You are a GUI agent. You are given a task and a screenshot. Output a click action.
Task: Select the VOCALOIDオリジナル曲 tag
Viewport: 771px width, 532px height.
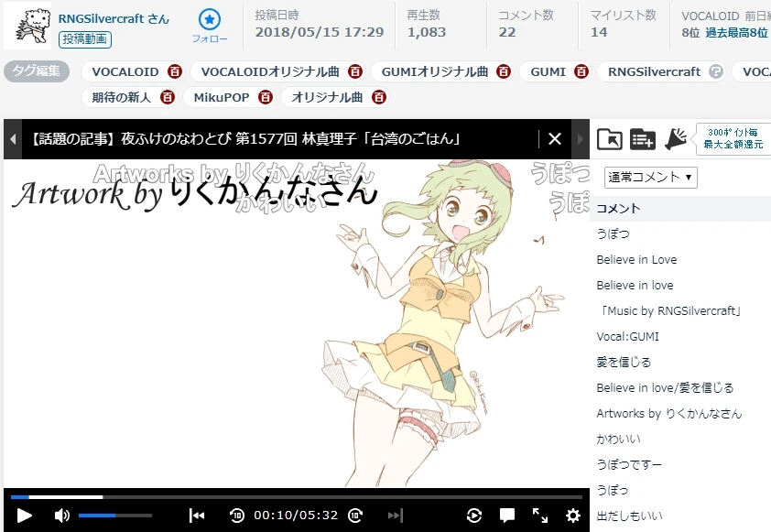coord(270,71)
